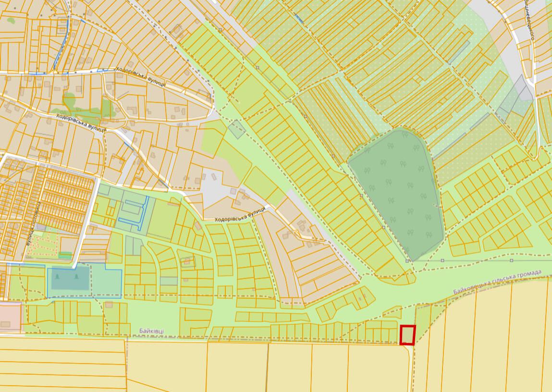Select the pink building block at left edge
The height and width of the screenshot is (392, 552).
click(x=10, y=316)
